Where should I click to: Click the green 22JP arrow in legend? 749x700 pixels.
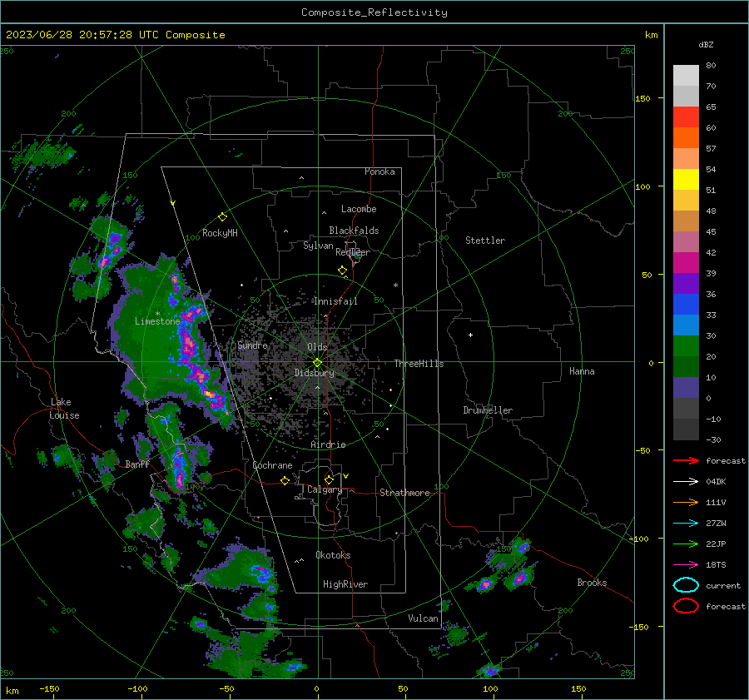pyautogui.click(x=686, y=544)
